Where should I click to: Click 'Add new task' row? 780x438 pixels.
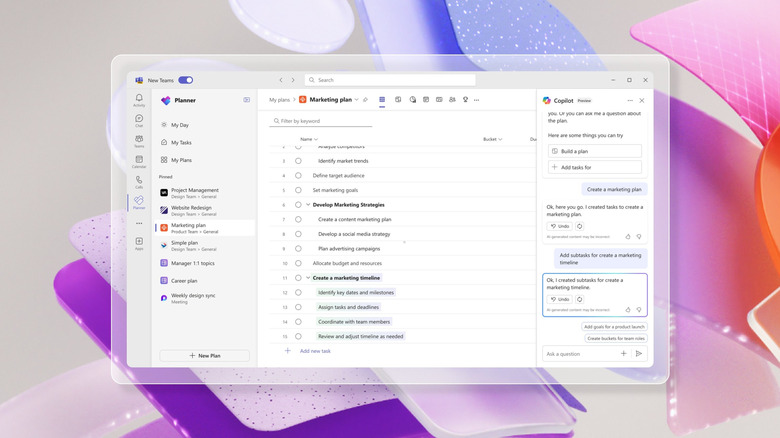tap(315, 351)
